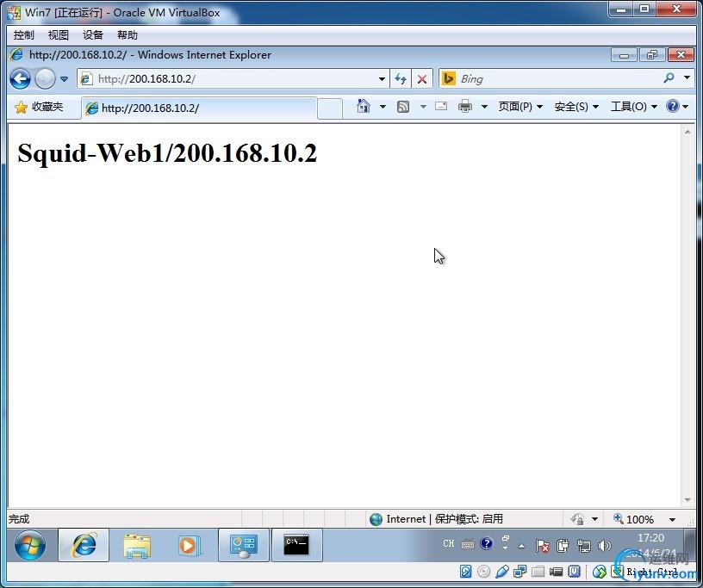The image size is (703, 588).
Task: Click the taskbar clock 17:20
Action: pyautogui.click(x=650, y=538)
